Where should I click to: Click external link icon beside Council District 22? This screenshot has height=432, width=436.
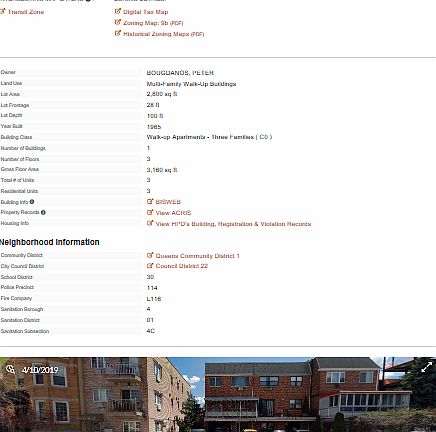[150, 265]
